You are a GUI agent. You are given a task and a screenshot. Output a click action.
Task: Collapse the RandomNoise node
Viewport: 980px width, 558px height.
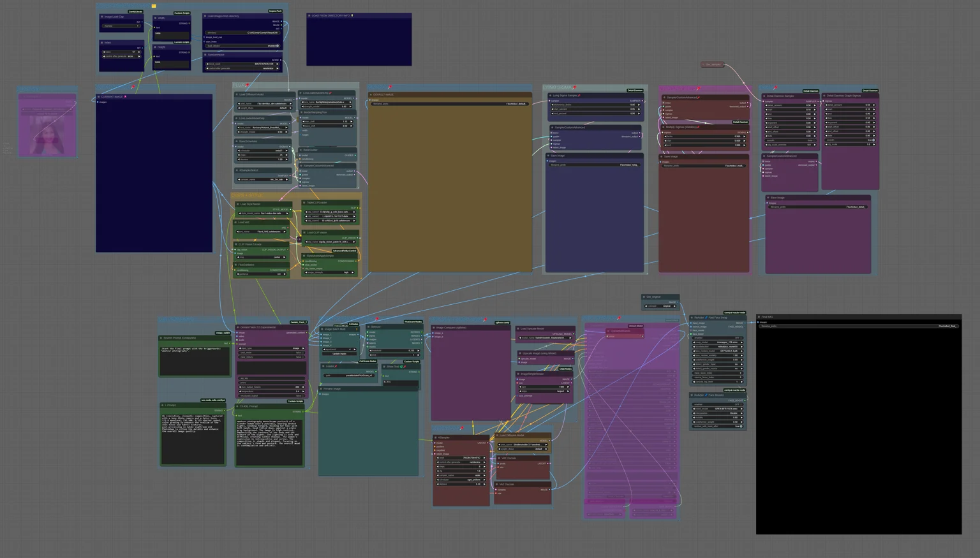pos(205,55)
